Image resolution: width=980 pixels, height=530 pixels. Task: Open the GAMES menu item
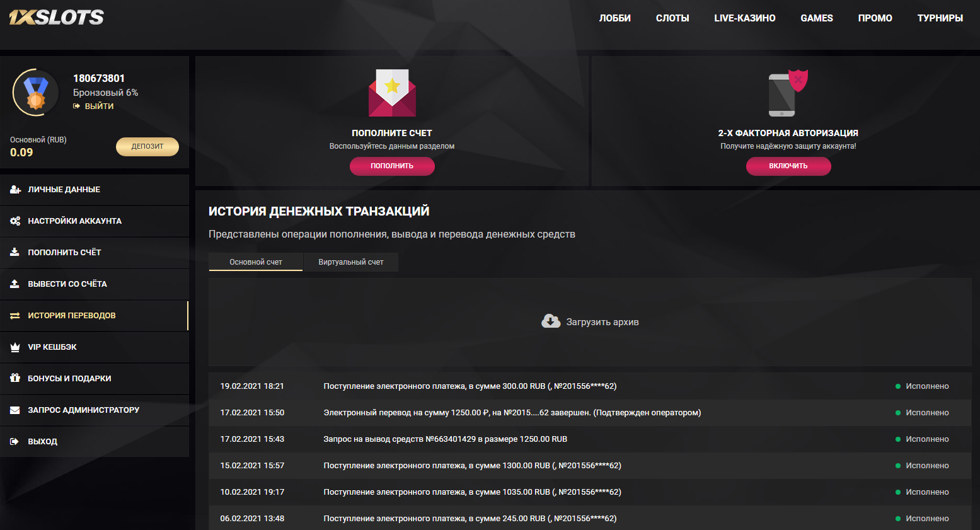[x=817, y=18]
